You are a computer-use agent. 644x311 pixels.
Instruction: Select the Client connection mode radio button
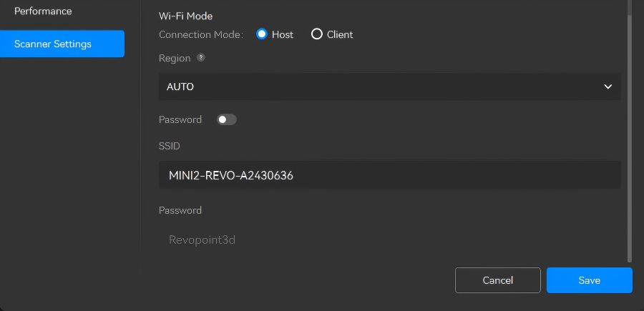317,34
